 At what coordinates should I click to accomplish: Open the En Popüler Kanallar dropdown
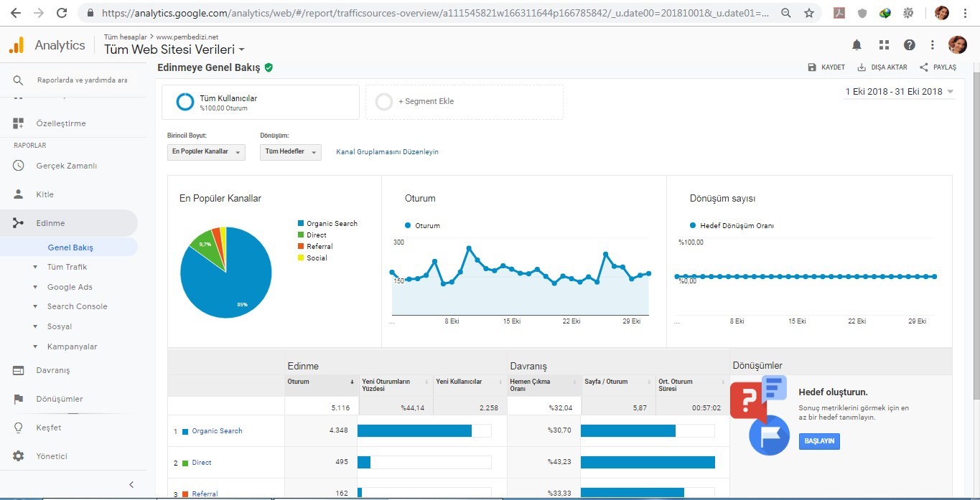coord(206,152)
